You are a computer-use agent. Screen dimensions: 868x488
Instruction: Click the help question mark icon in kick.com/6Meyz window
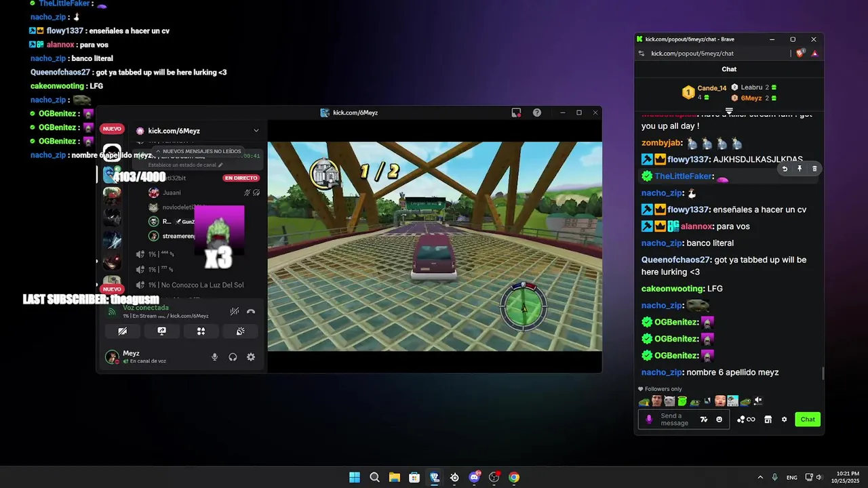tap(537, 113)
